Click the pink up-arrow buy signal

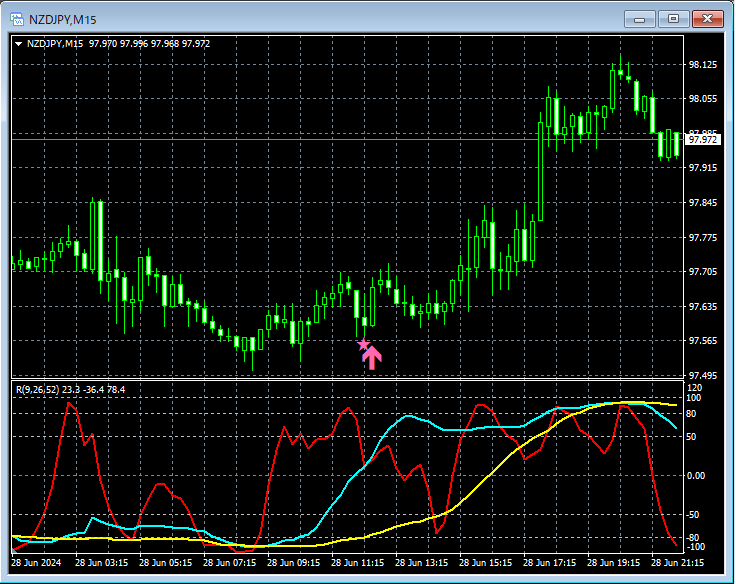click(x=372, y=358)
